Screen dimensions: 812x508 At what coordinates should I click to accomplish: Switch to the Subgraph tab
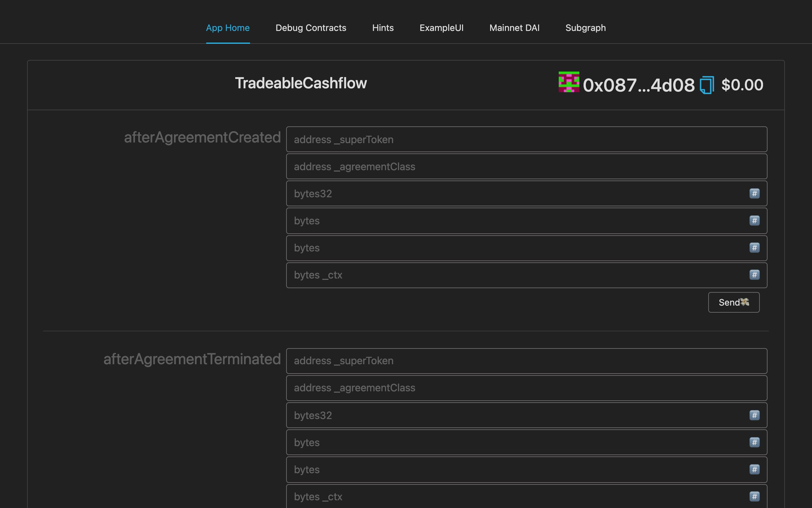click(585, 28)
